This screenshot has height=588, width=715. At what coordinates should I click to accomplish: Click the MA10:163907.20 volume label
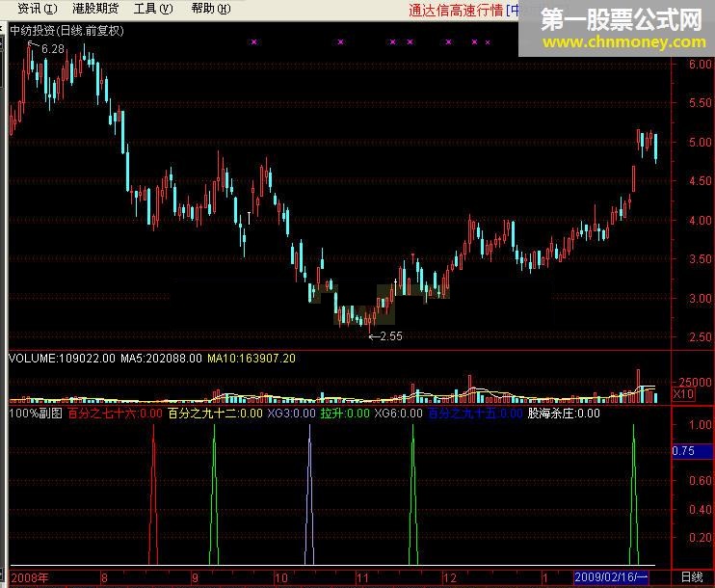(x=252, y=358)
